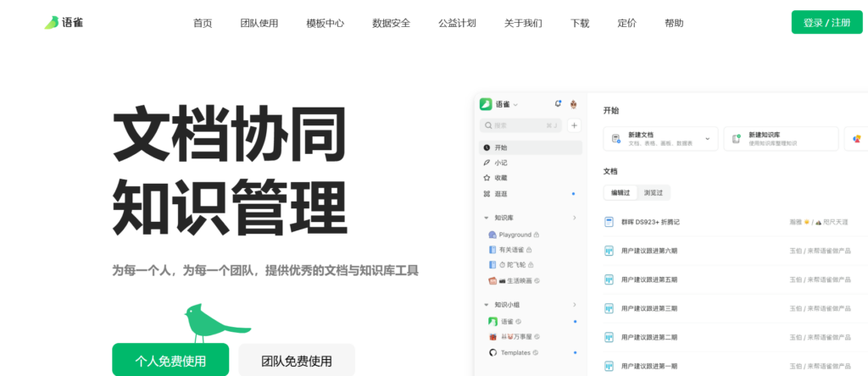Click the notification bell icon in the sidebar
The image size is (868, 376).
557,104
